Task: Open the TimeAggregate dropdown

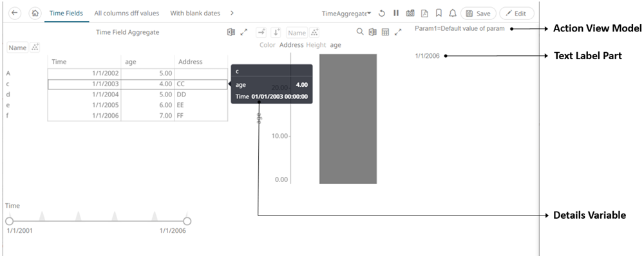Action: [x=346, y=13]
